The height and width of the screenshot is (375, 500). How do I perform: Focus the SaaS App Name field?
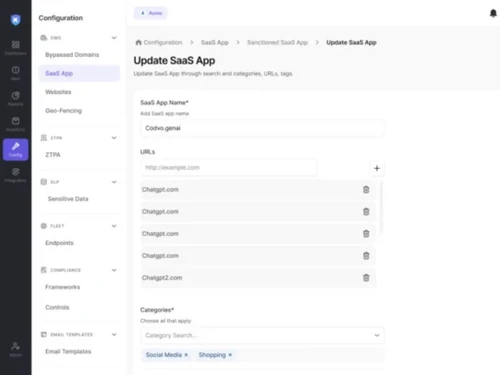pos(262,128)
